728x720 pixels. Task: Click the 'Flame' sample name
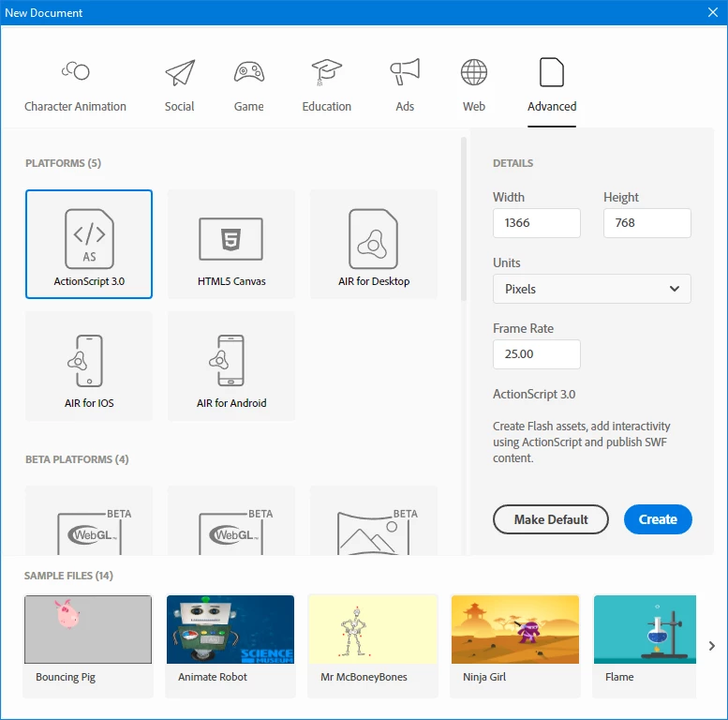pos(619,677)
